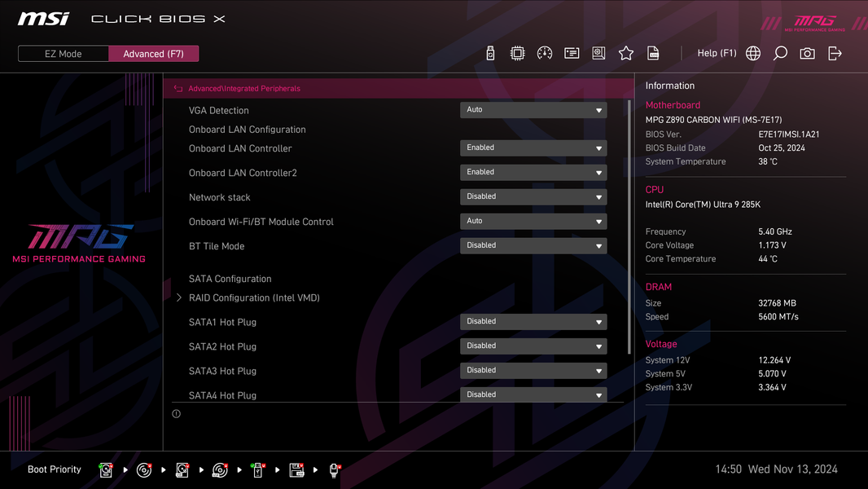
Task: Click Advanced\Integrated Peripherals breadcrumb text
Action: (x=244, y=89)
